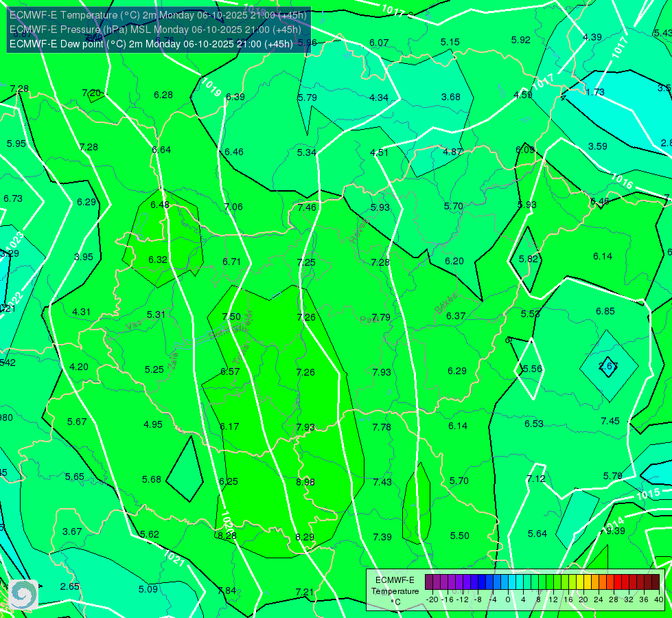Click the dew point value 6.07

380,43
